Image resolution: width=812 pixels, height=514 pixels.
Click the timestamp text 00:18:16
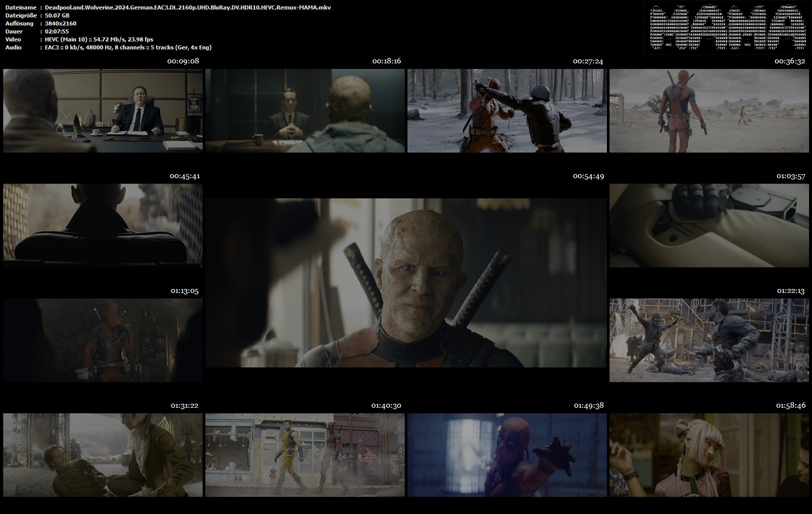coord(386,61)
